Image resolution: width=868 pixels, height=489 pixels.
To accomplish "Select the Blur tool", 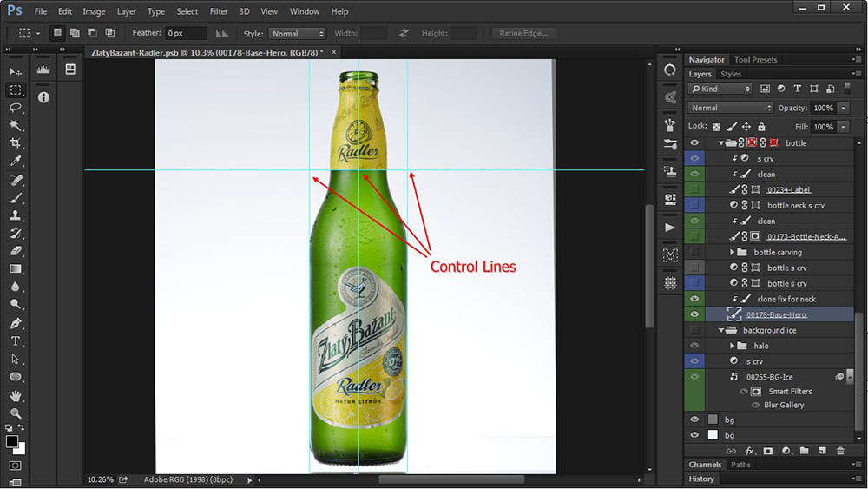I will click(16, 287).
